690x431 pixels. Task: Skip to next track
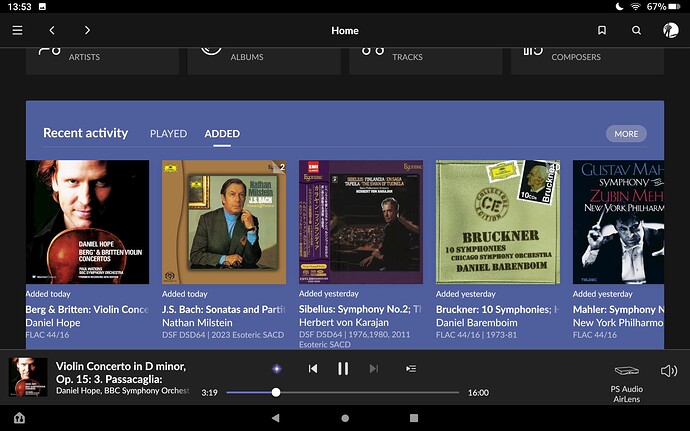[x=374, y=368]
